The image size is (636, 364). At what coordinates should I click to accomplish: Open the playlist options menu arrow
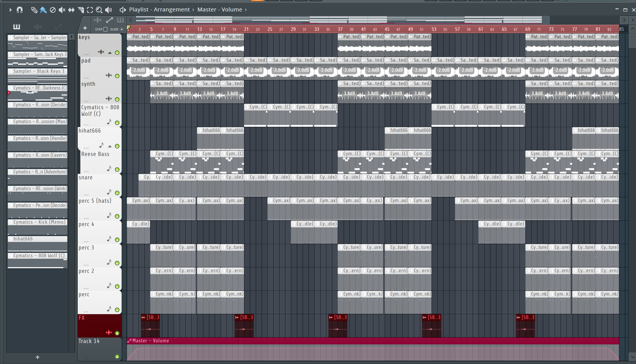(11, 10)
